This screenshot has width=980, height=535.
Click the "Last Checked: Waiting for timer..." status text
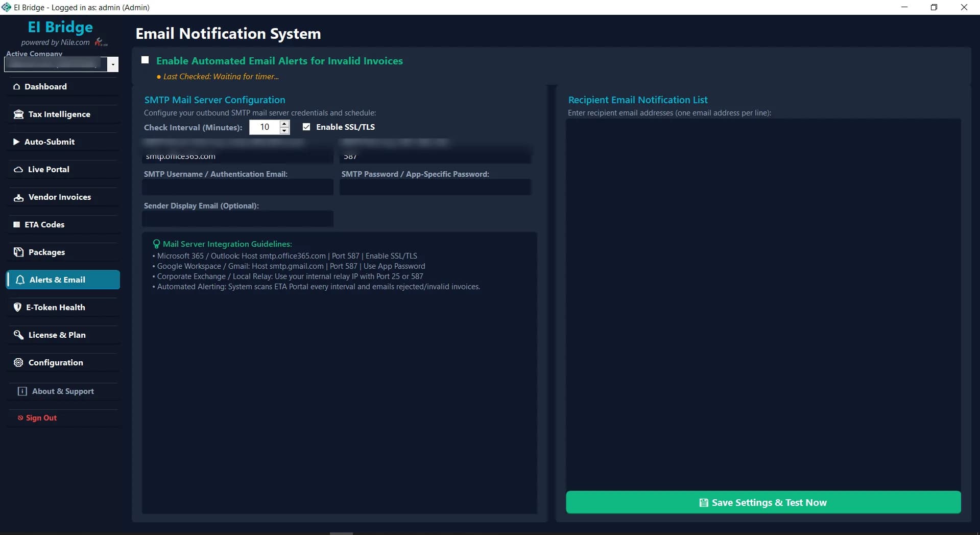coord(221,77)
